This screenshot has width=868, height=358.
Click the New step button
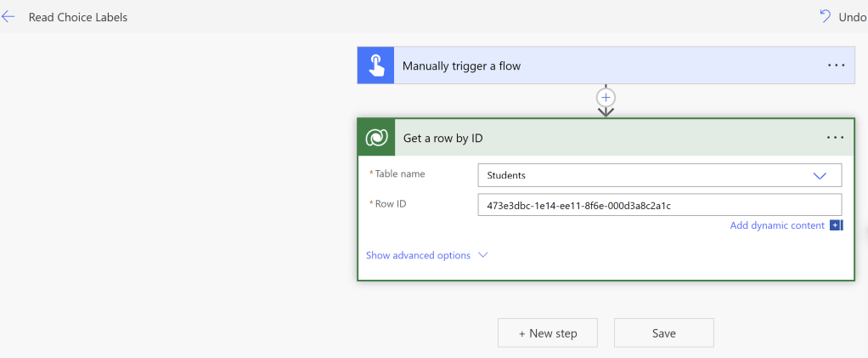548,333
